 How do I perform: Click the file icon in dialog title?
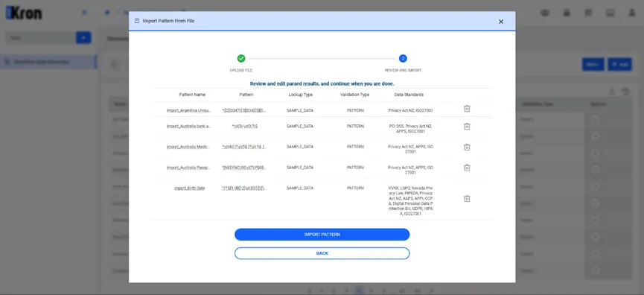tap(137, 21)
